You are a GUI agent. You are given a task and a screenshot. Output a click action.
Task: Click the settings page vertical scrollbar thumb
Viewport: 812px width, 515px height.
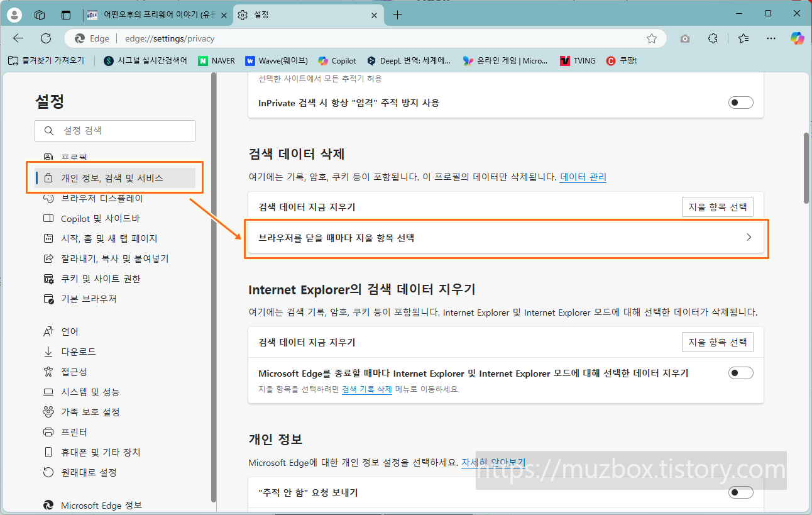(806, 168)
